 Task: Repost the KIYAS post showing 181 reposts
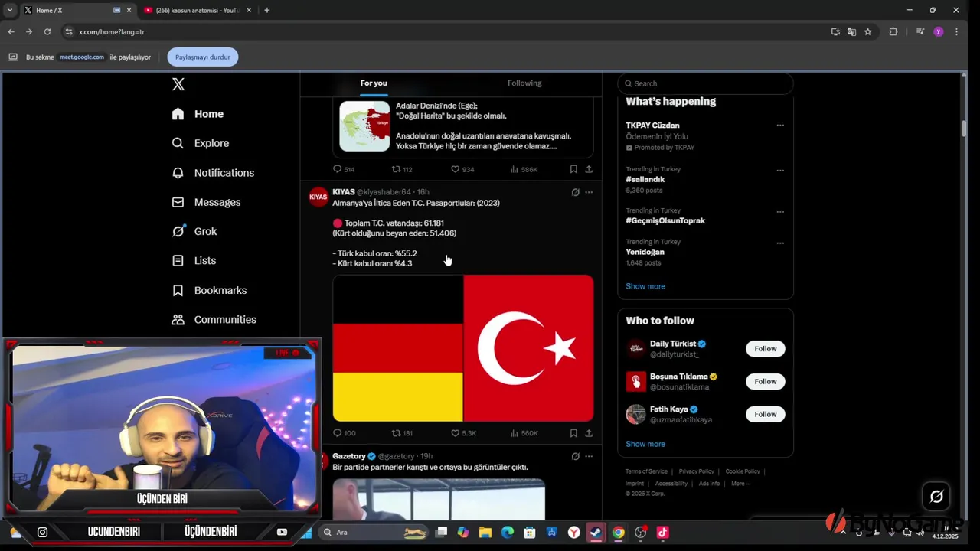402,433
